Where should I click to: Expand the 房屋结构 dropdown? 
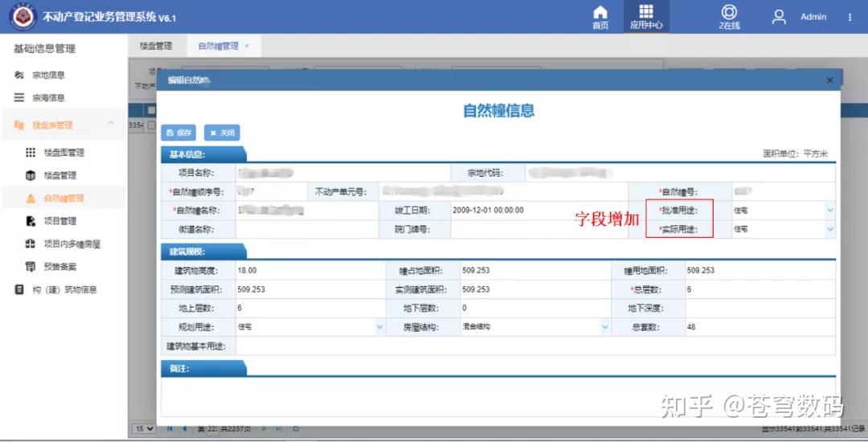click(604, 327)
